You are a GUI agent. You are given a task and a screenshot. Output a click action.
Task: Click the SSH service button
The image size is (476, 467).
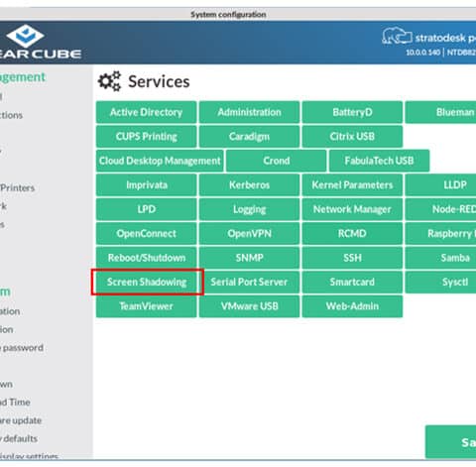(352, 258)
